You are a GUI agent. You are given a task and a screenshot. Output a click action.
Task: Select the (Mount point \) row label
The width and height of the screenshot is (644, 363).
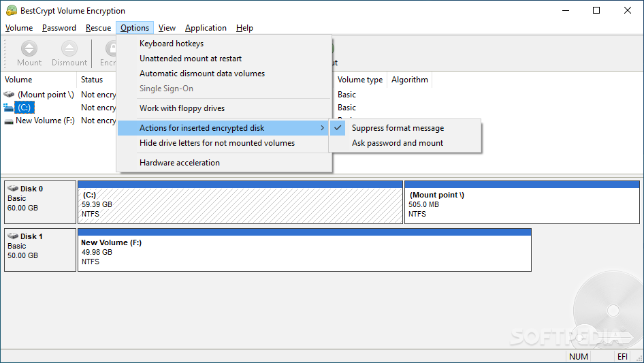coord(46,95)
